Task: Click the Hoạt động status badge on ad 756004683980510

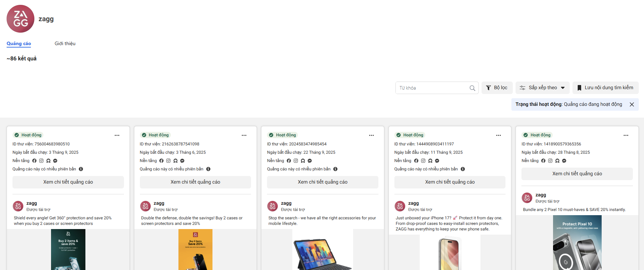Action: pos(28,135)
